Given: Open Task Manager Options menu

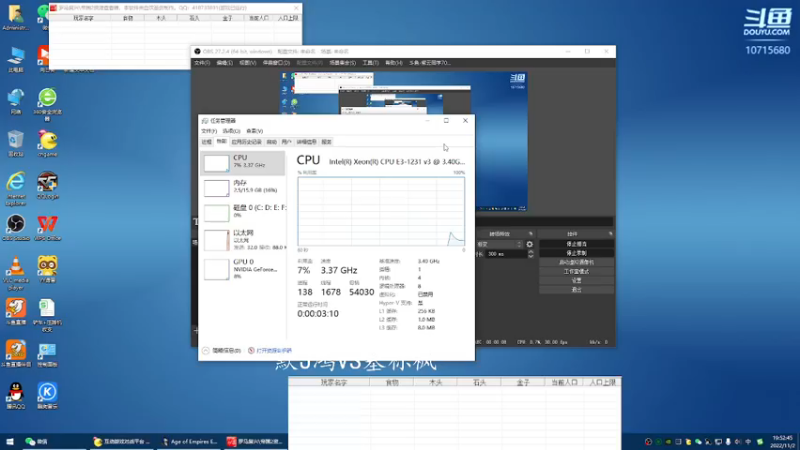Looking at the screenshot, I should pyautogui.click(x=231, y=131).
